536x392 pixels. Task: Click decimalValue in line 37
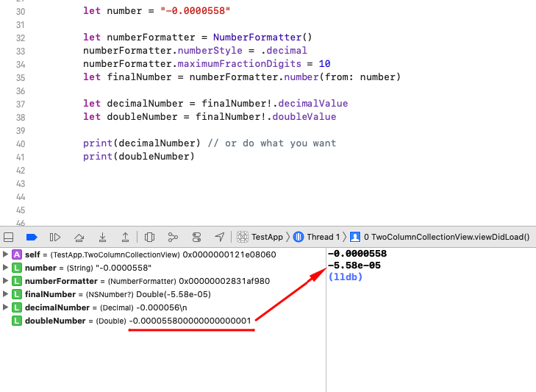tap(312, 103)
